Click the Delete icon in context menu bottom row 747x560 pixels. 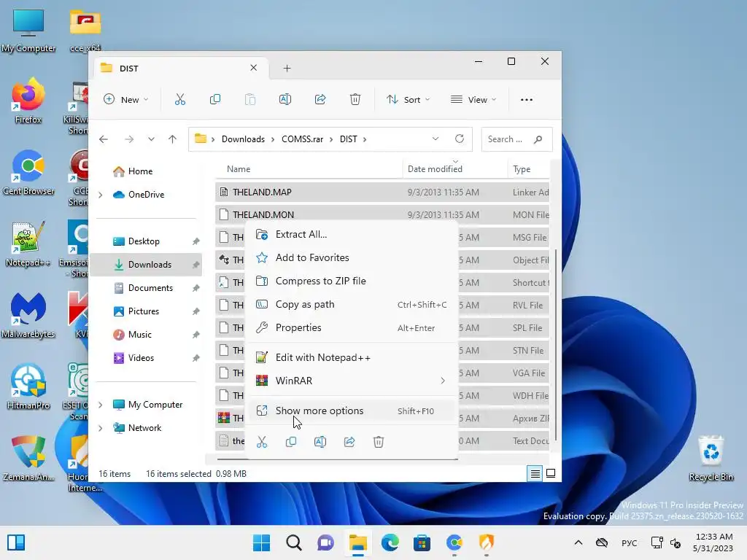point(379,442)
